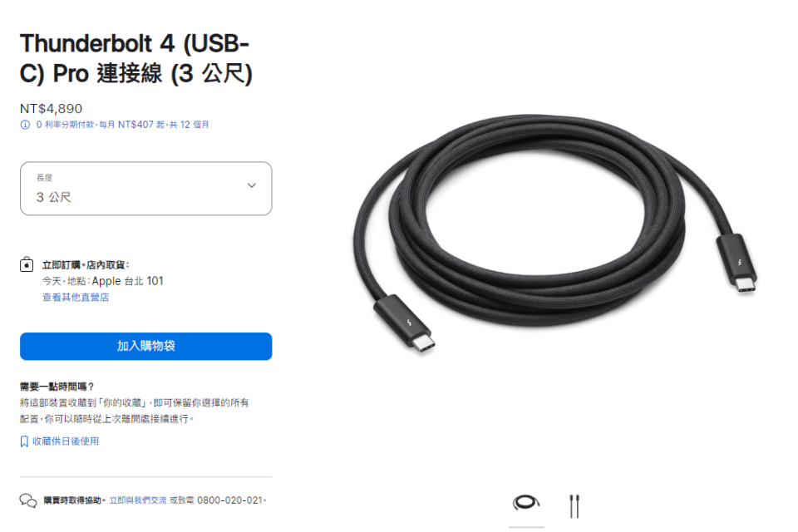Click 立即與我們交流 chat link
The image size is (798, 532).
(x=138, y=500)
